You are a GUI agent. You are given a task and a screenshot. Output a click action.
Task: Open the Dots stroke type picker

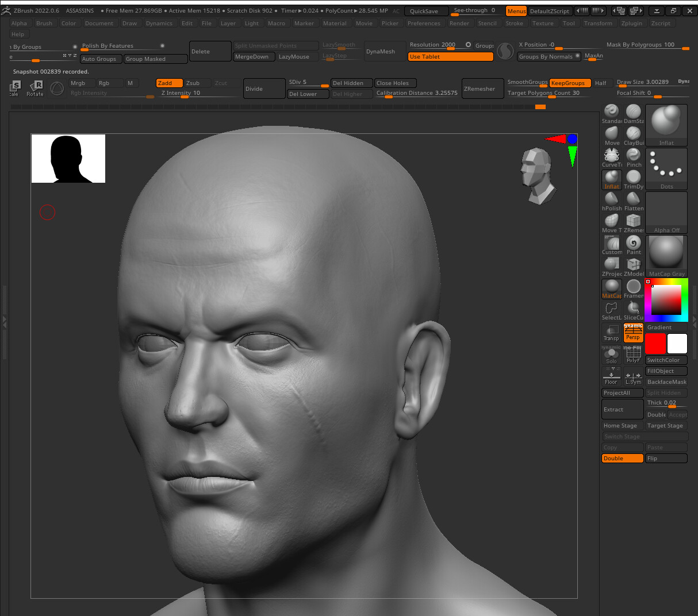666,169
